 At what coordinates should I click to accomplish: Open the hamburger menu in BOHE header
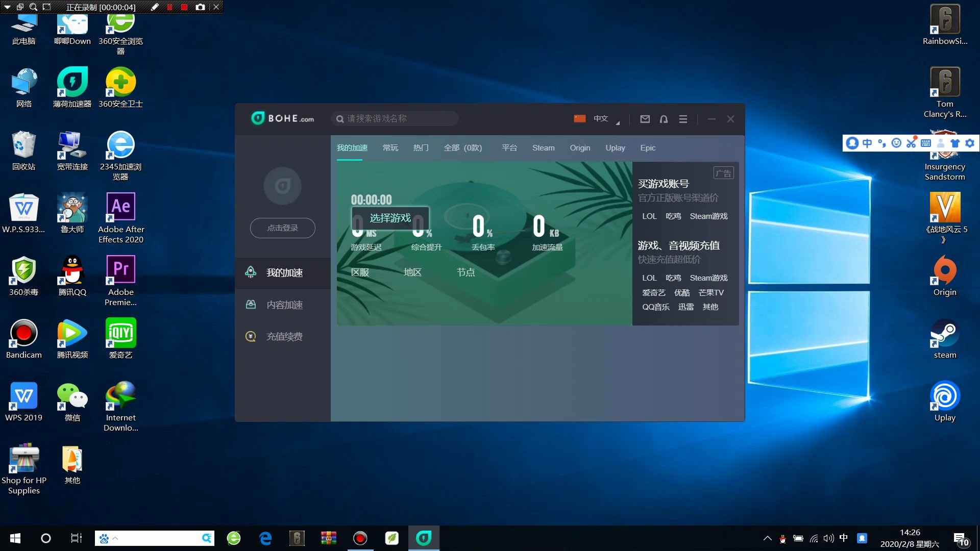(683, 119)
